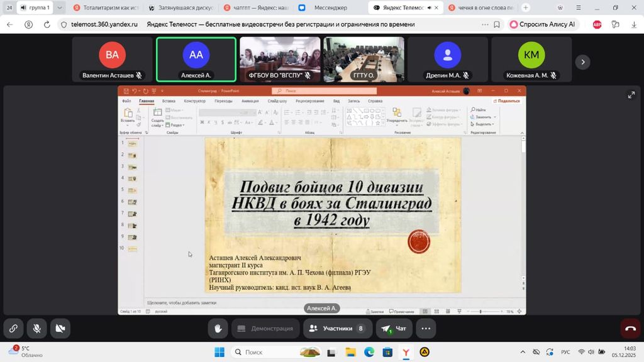Open the Участники participants list
644x362 pixels.
pyautogui.click(x=337, y=328)
